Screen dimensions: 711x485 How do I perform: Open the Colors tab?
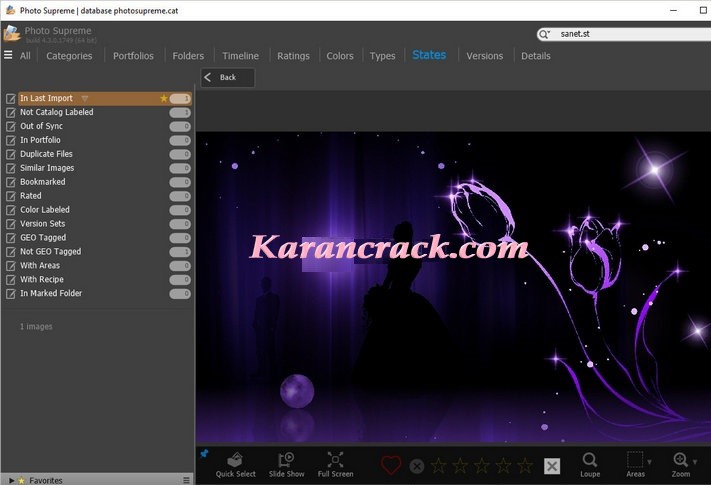340,56
